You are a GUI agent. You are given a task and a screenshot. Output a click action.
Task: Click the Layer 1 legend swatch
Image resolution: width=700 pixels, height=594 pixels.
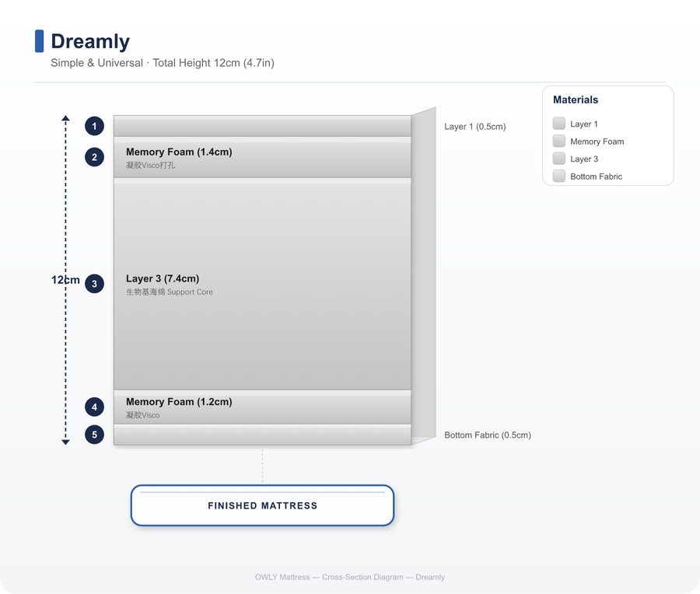pos(559,123)
